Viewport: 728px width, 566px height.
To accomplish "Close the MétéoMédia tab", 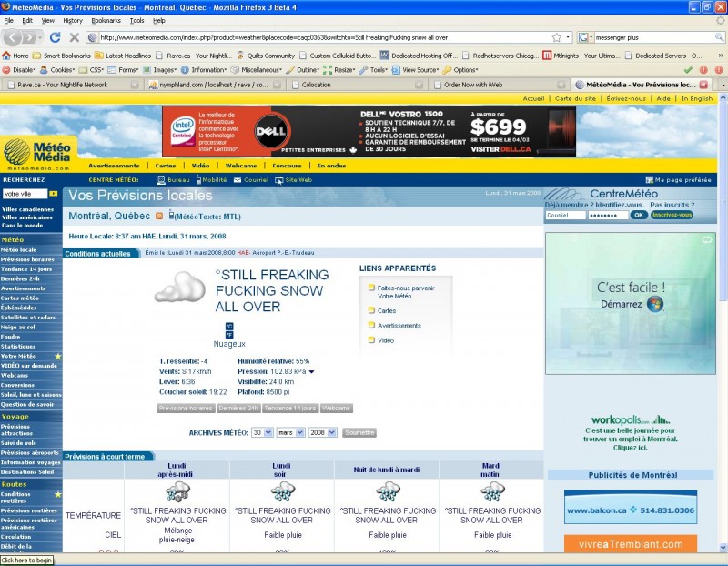I will click(703, 85).
